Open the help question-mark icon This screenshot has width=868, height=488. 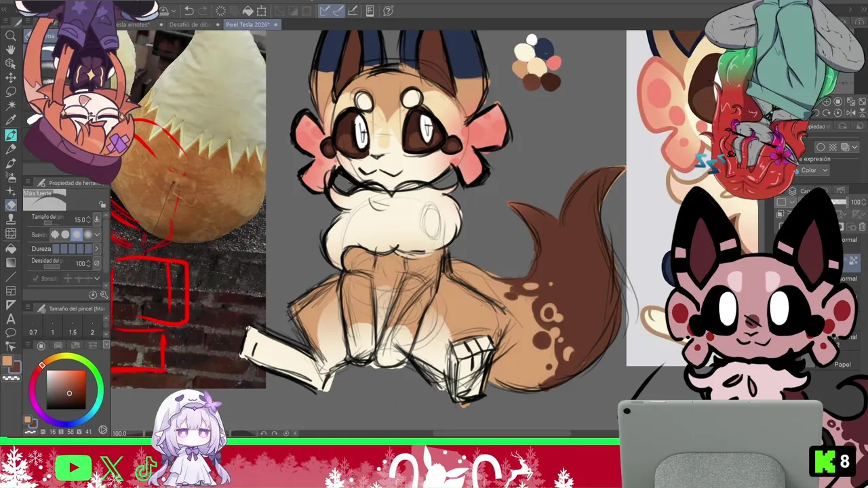388,11
